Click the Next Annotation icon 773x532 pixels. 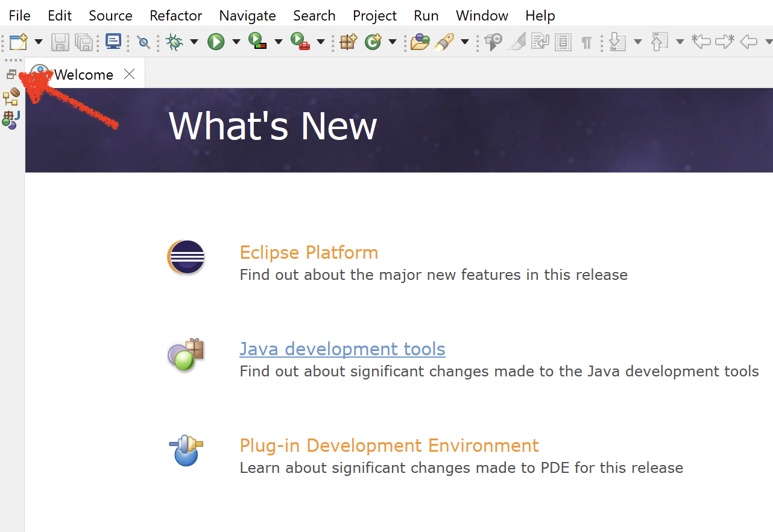point(618,42)
